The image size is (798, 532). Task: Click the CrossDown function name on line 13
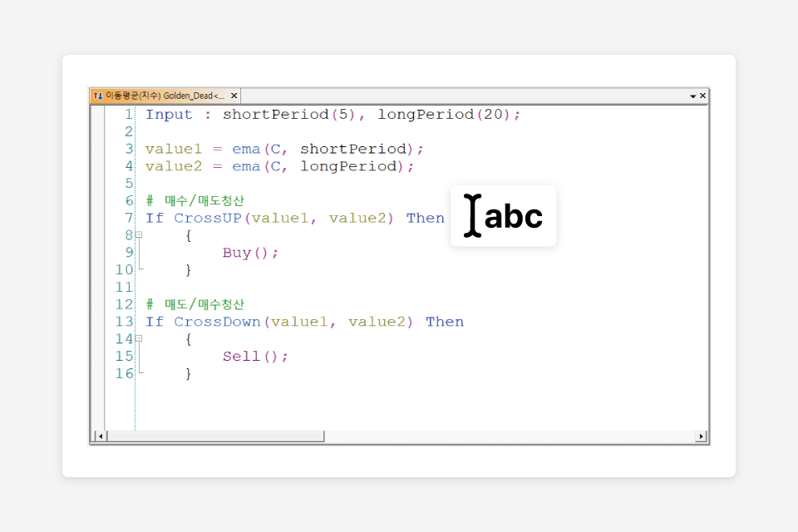(x=218, y=322)
